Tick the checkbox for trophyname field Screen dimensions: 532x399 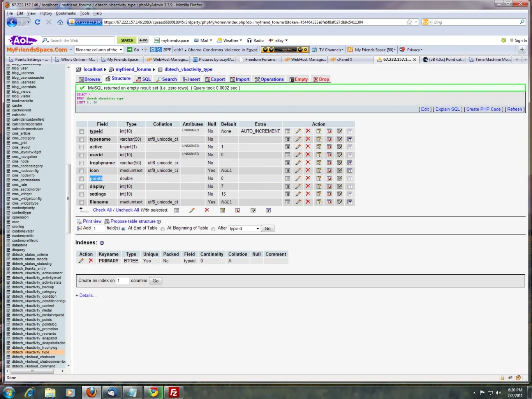click(x=82, y=163)
